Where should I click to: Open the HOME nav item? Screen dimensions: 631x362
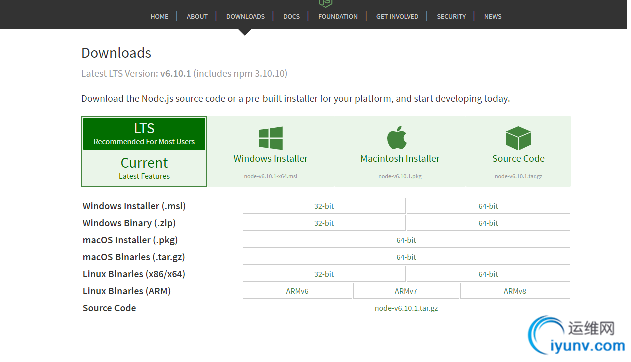(159, 16)
